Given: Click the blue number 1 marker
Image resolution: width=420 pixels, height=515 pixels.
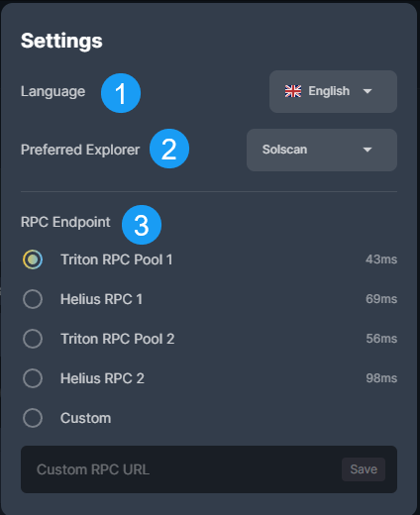Looking at the screenshot, I should click(x=121, y=93).
